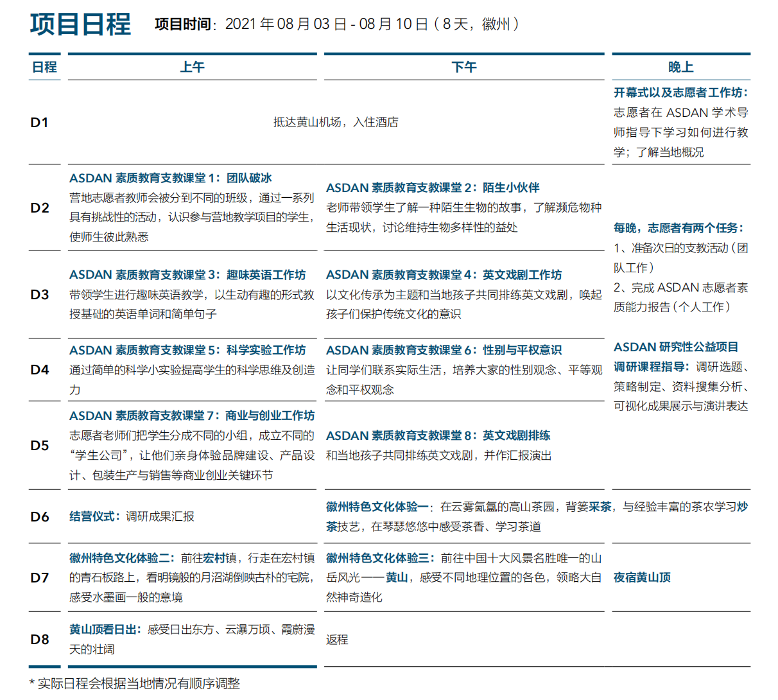
Task: Click the D4 day label
Action: (40, 369)
